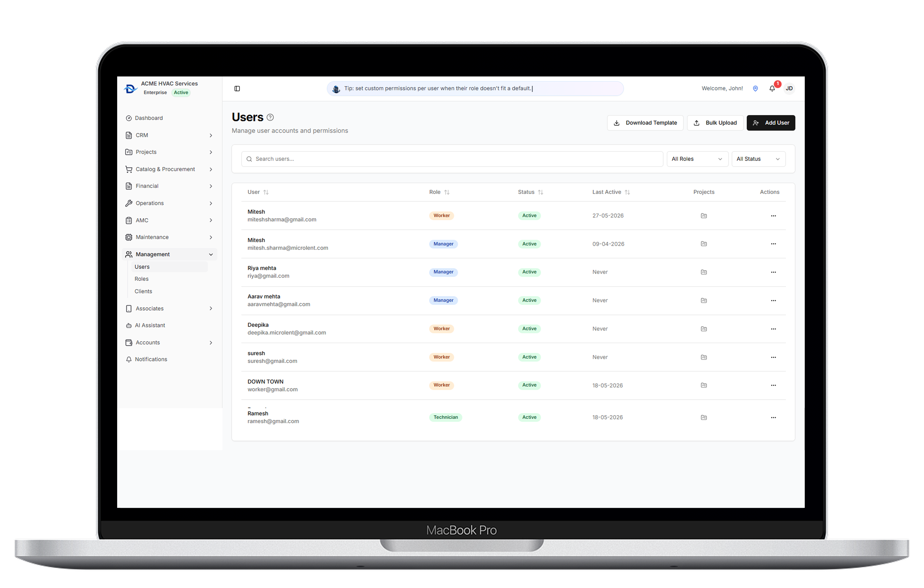This screenshot has height=588, width=924.
Task: Click the Download Template button
Action: 645,123
